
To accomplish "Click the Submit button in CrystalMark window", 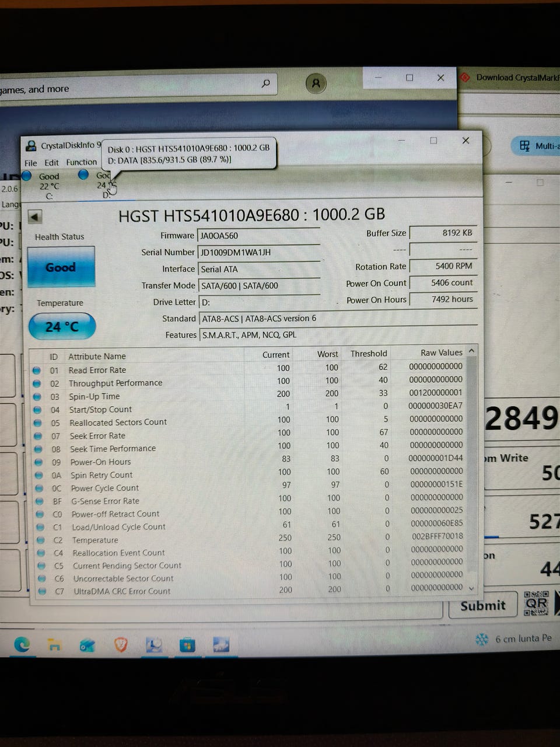I will 483,606.
